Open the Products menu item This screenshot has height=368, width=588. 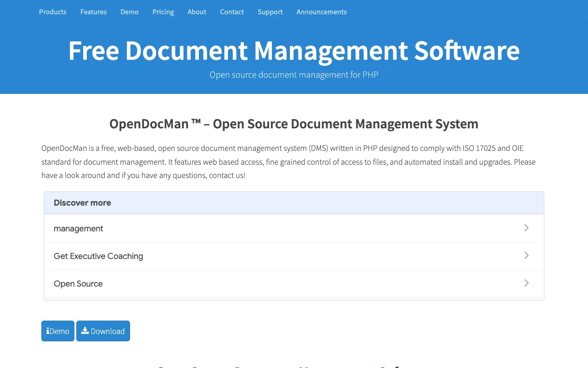[x=53, y=12]
